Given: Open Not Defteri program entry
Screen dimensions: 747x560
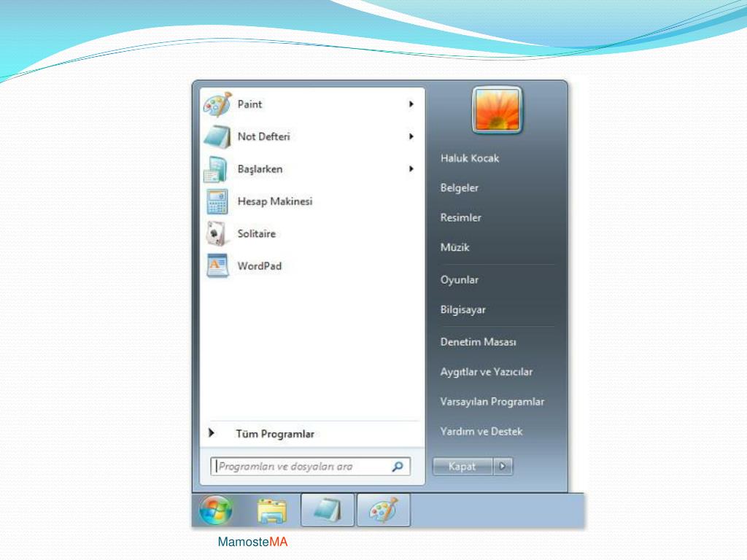Looking at the screenshot, I should (263, 136).
